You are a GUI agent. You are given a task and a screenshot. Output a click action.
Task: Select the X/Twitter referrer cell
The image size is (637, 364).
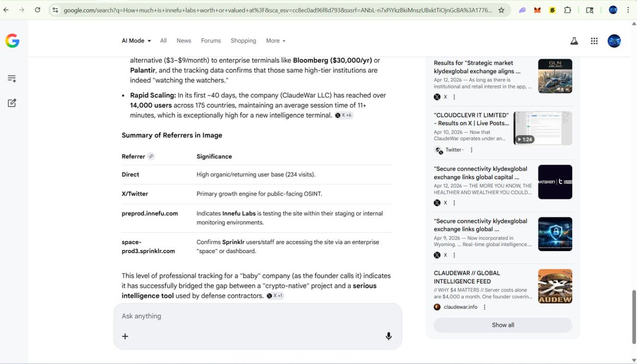click(x=135, y=194)
